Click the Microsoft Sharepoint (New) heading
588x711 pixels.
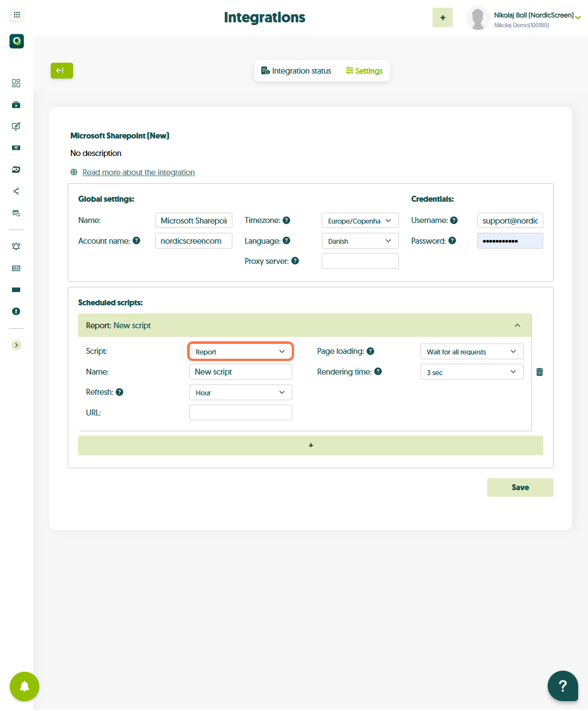[x=120, y=136]
